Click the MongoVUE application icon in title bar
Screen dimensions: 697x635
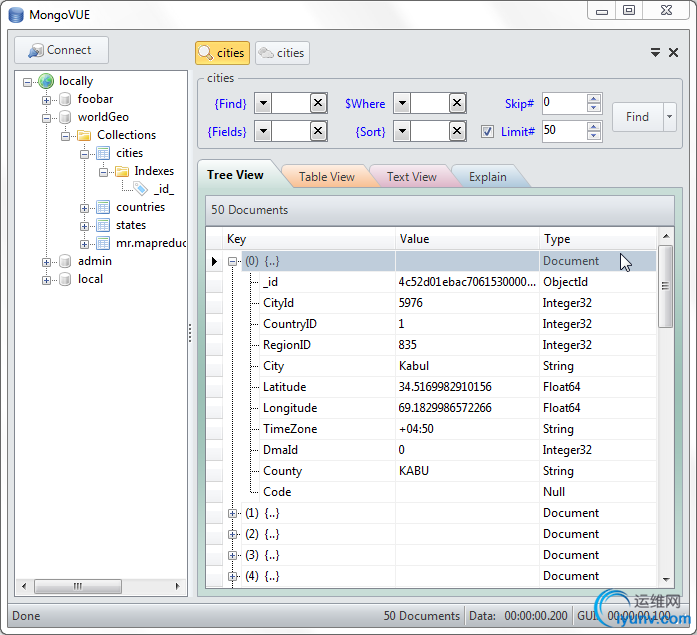(16, 15)
